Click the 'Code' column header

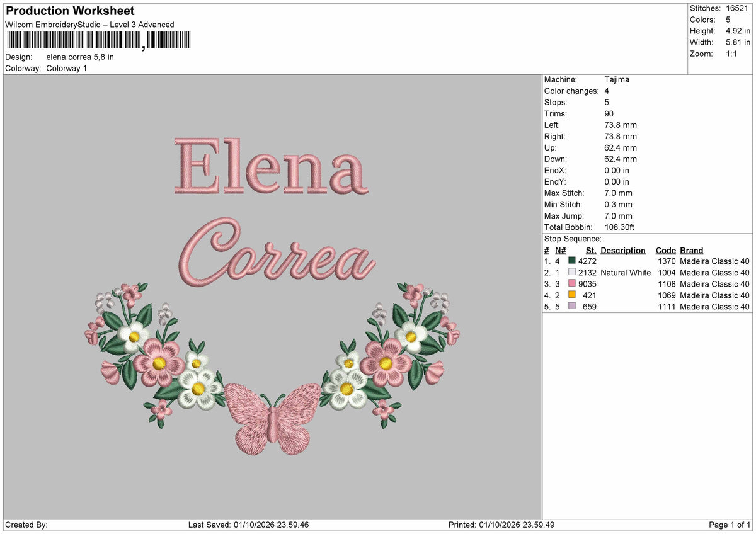click(665, 250)
